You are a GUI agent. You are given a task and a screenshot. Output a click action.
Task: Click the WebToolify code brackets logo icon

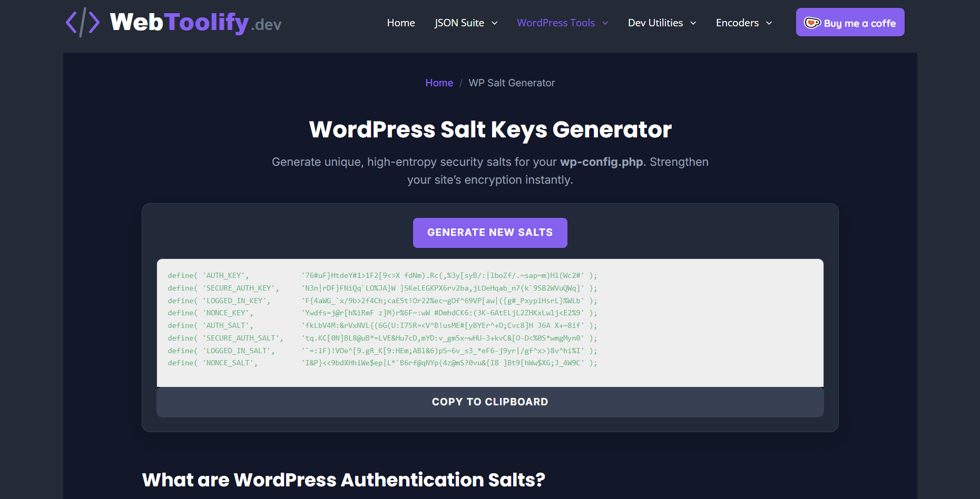83,22
